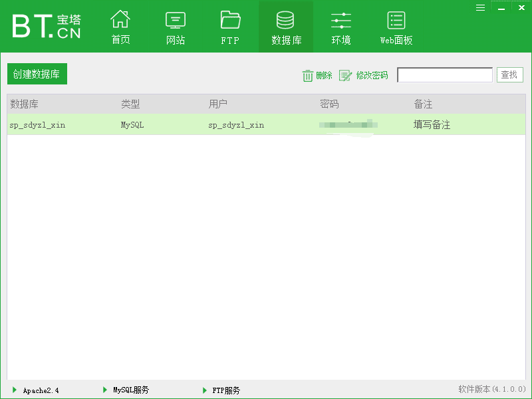Click the database cylinder icon
The width and height of the screenshot is (532, 399).
click(x=285, y=20)
